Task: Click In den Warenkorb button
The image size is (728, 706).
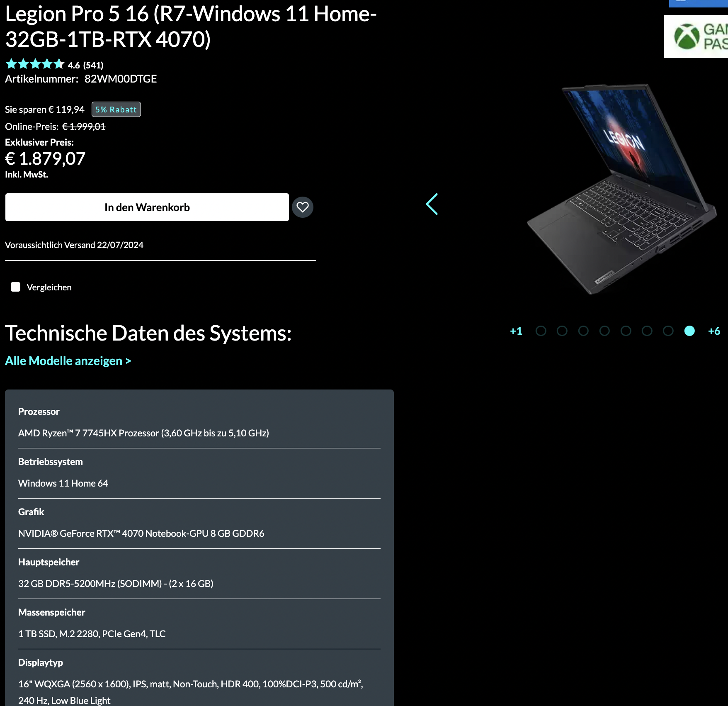Action: pyautogui.click(x=147, y=207)
